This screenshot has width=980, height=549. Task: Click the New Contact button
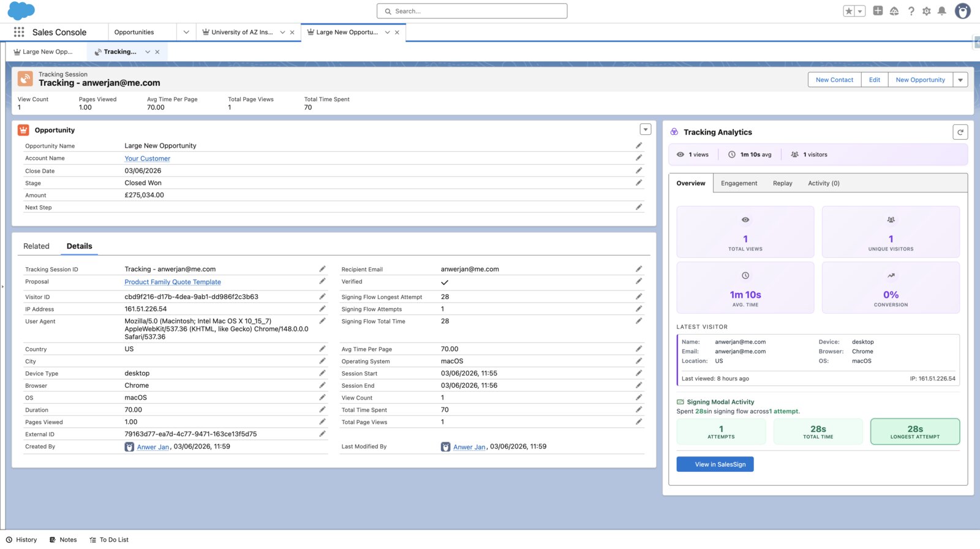tap(834, 80)
